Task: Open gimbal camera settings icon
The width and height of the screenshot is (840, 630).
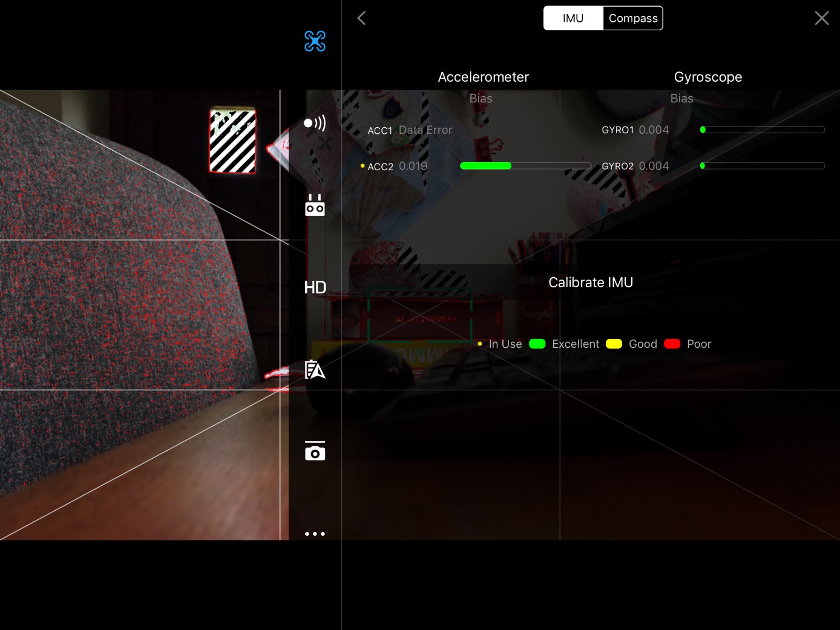Action: [x=315, y=451]
